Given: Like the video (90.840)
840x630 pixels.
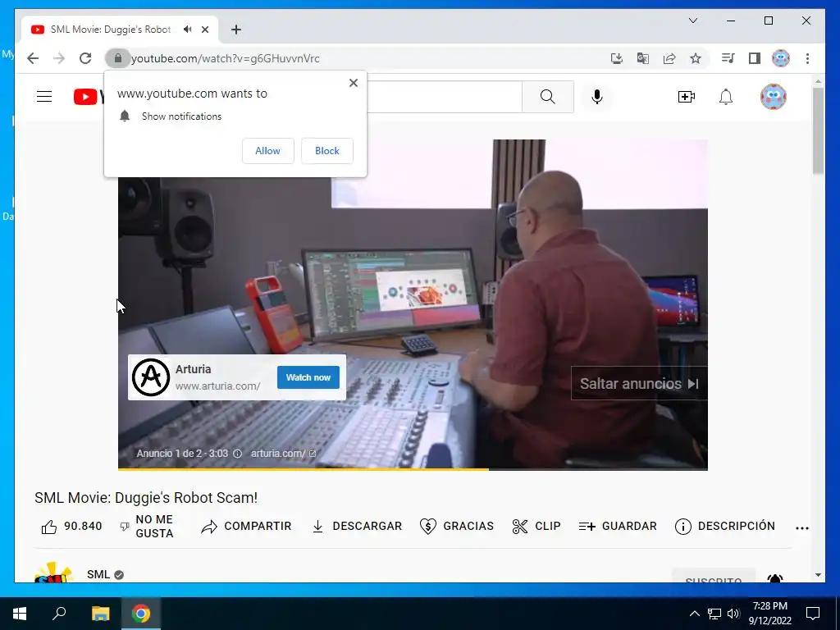Looking at the screenshot, I should click(x=72, y=527).
